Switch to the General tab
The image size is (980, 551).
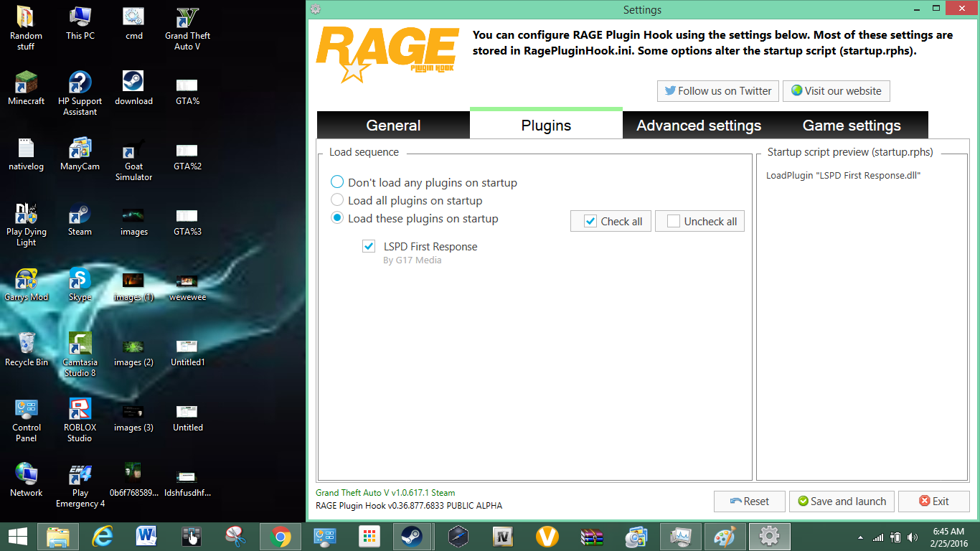point(393,125)
